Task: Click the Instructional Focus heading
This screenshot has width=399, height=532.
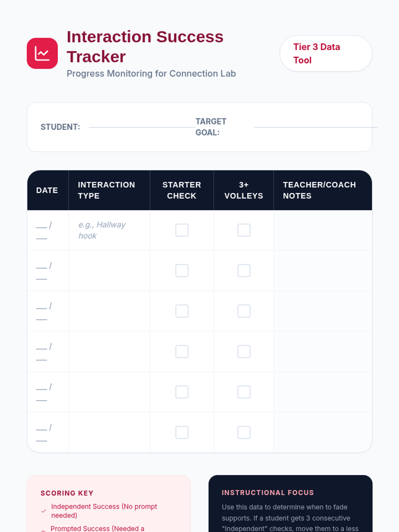Action: pos(268,492)
